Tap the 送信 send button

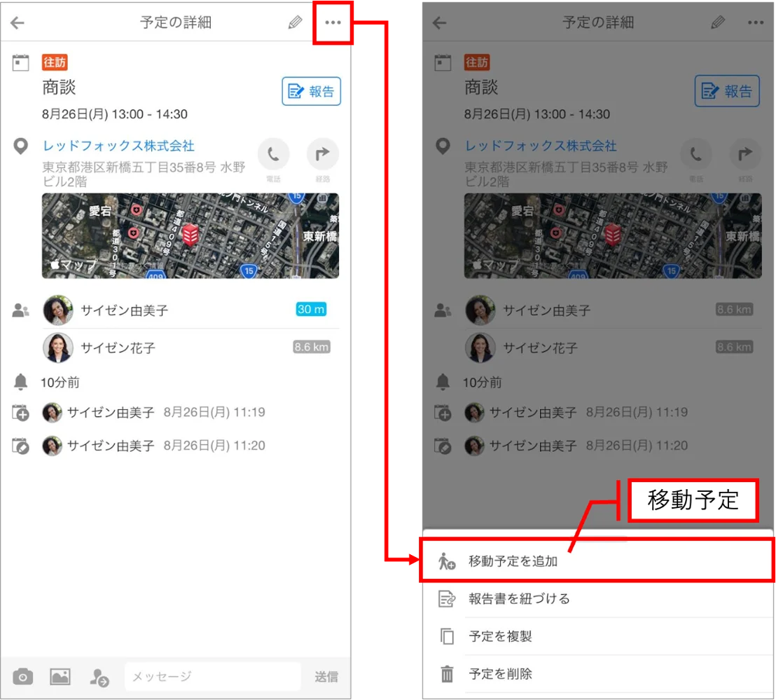(x=326, y=676)
